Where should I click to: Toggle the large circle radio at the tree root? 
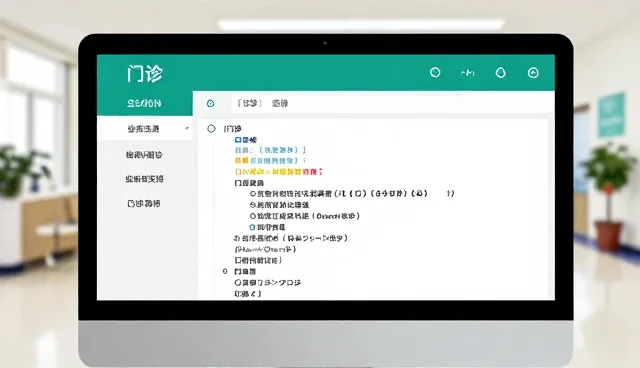click(211, 129)
